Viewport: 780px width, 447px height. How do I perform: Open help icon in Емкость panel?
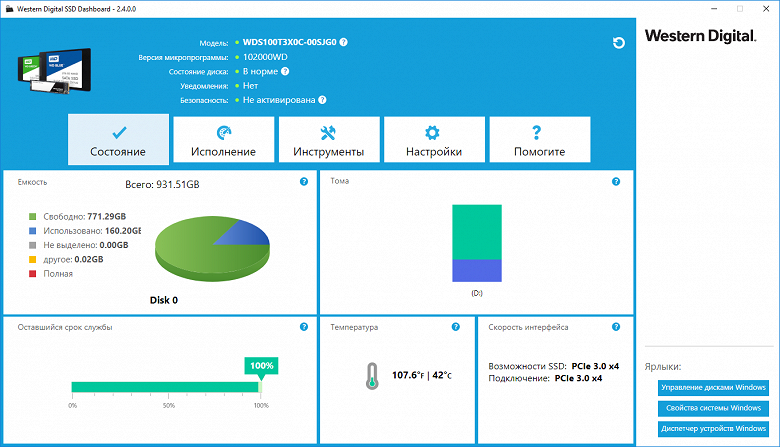click(x=304, y=182)
